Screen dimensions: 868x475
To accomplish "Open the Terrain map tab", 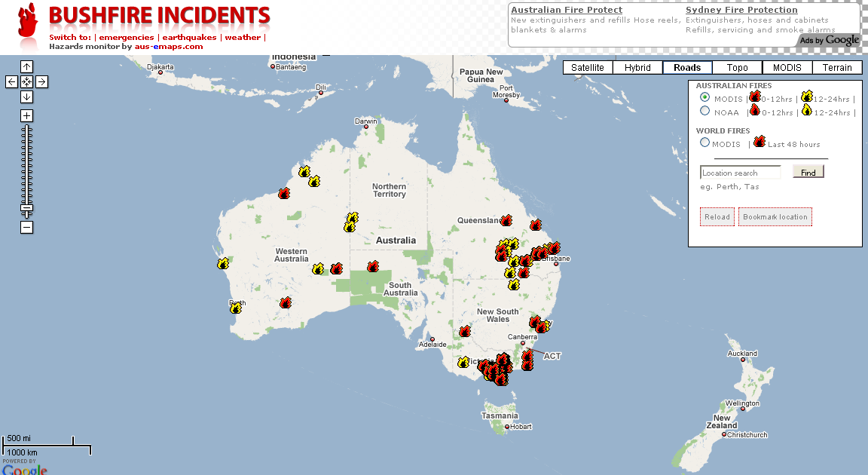I will [837, 67].
